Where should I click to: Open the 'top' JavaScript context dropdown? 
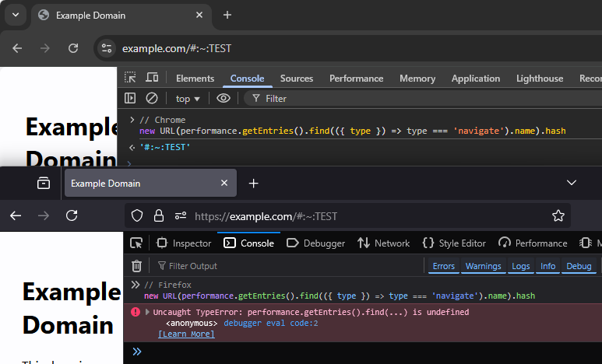coord(188,99)
